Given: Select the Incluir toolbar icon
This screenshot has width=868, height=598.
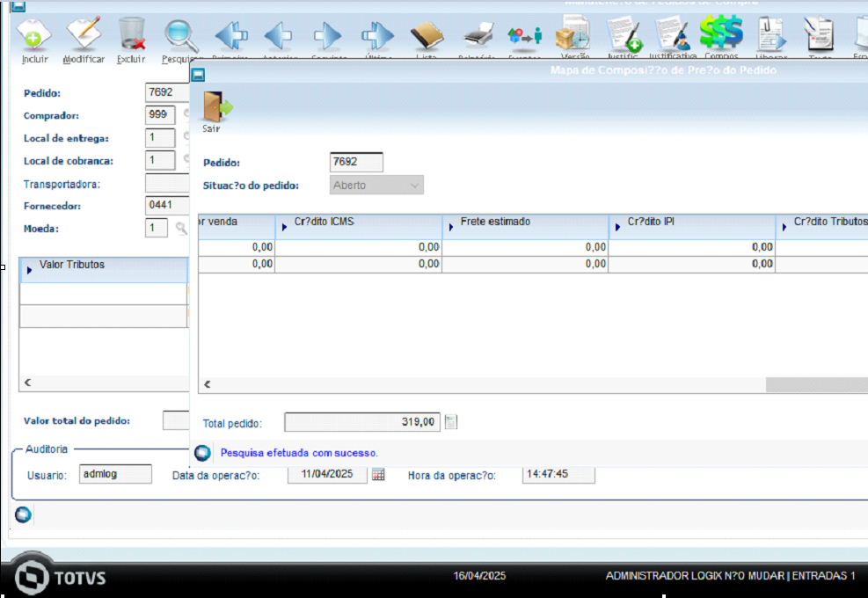Looking at the screenshot, I should tap(33, 35).
